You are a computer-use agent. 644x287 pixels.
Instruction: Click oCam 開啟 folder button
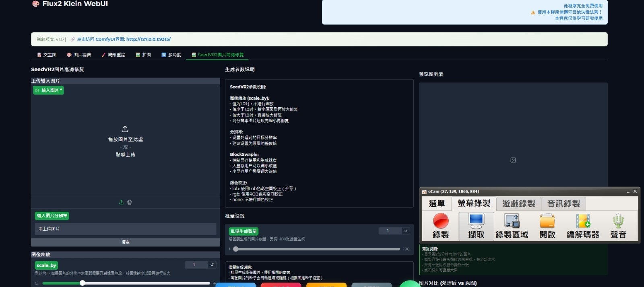[547, 226]
